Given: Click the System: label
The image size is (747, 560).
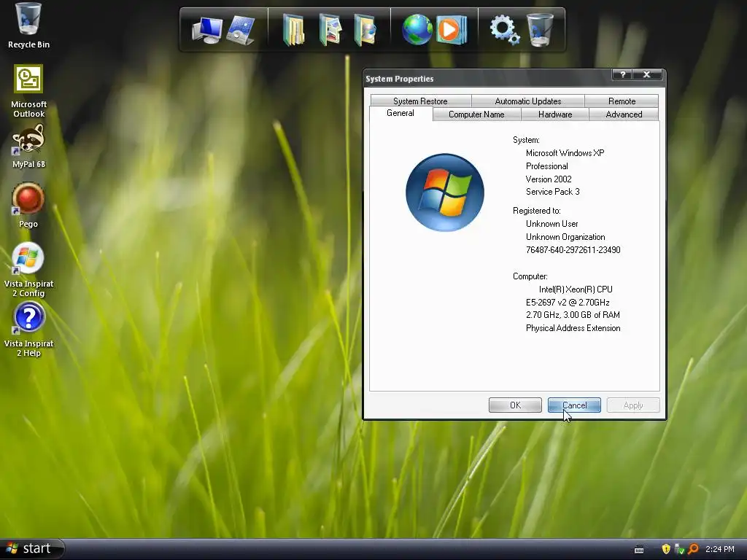Looking at the screenshot, I should click(526, 140).
